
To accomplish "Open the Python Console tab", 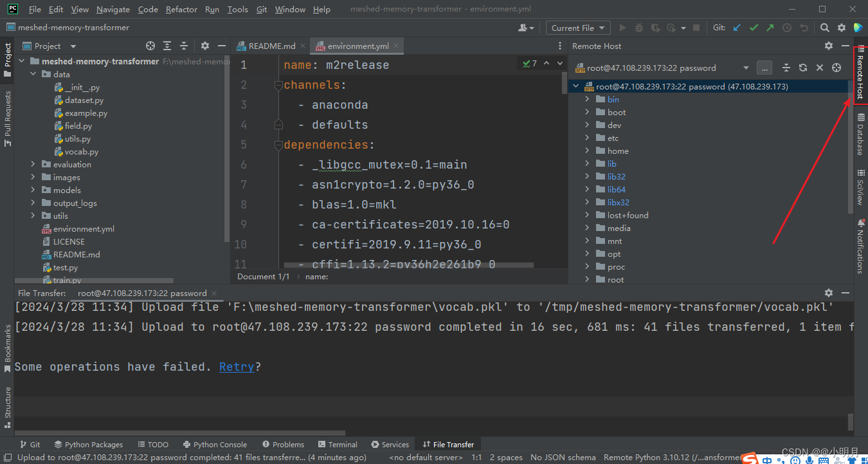I will 215,444.
